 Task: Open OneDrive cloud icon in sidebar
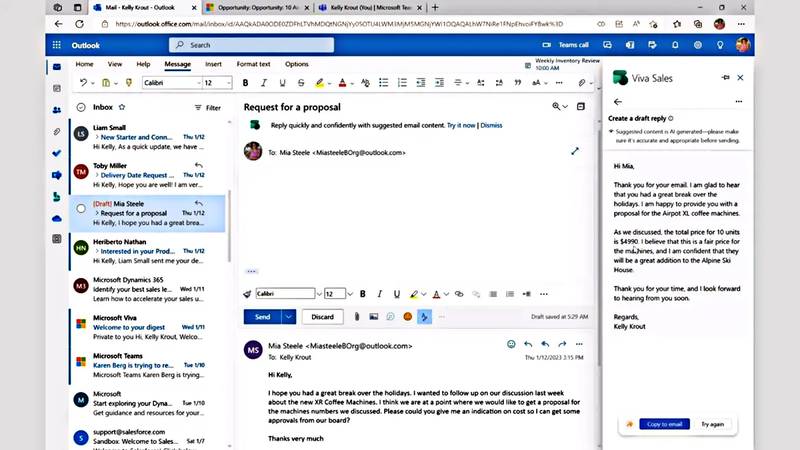coord(57,218)
